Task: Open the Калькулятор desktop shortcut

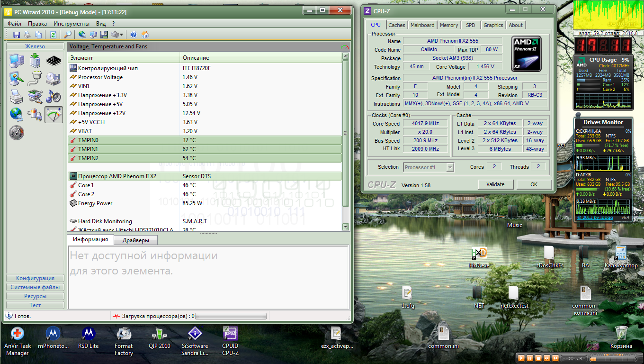Action: 621,257
